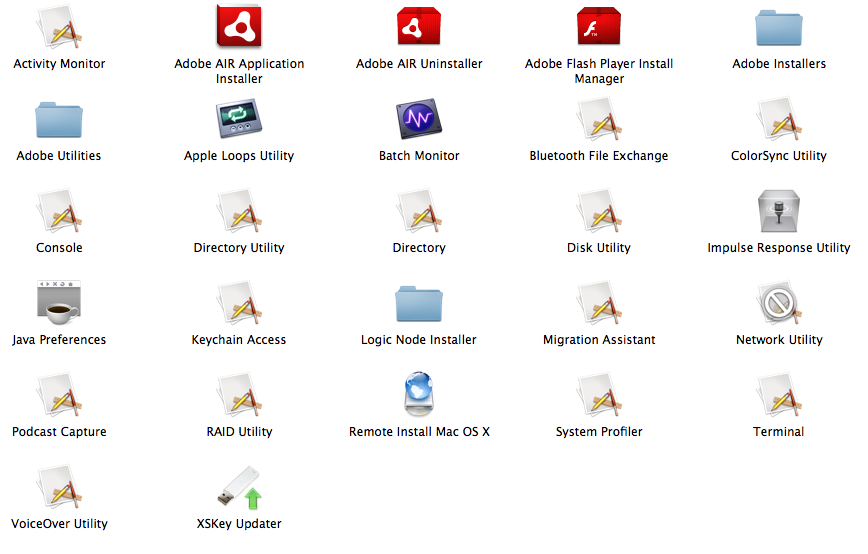Click the 'Activity Monitor' name label
Viewport: 868px width, 554px height.
(x=59, y=64)
